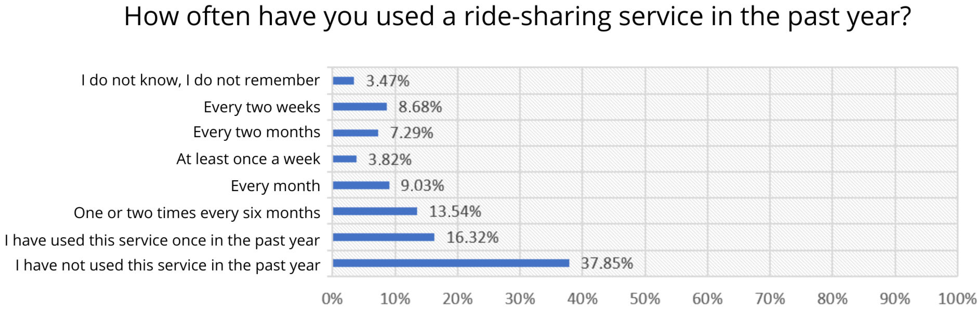Select the 37.85% bar for not used
Viewport: 980px width, 312px height.
(451, 263)
